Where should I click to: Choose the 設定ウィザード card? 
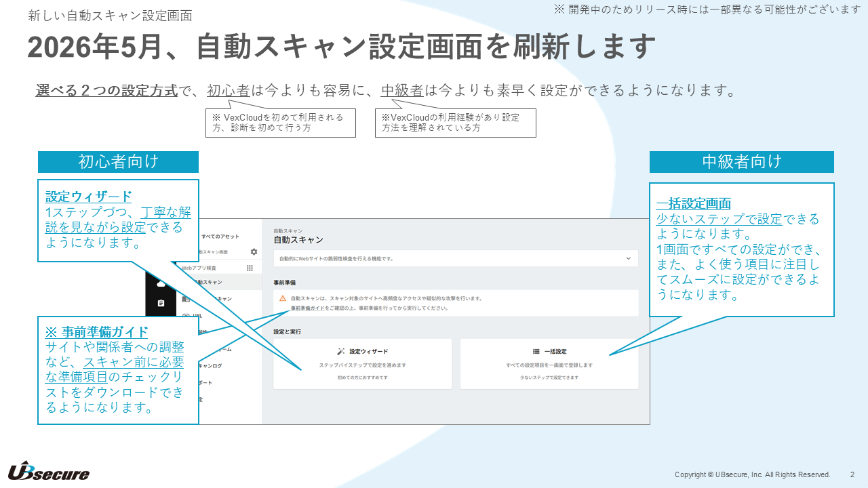pos(363,364)
